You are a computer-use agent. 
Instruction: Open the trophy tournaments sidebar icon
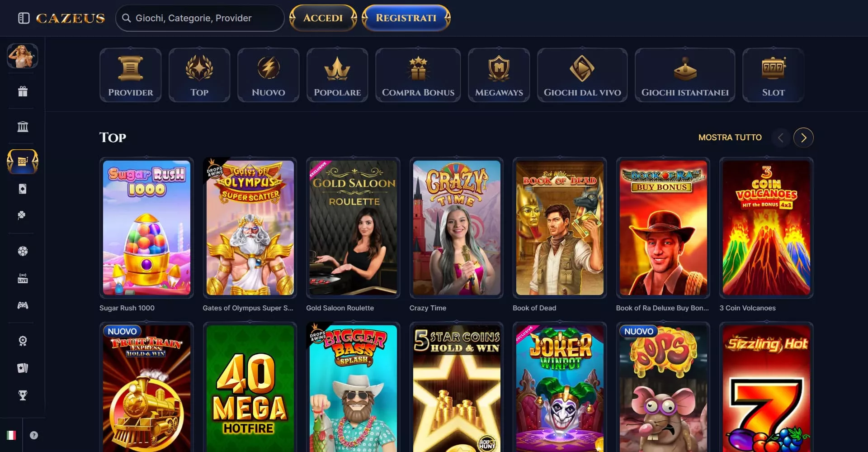point(23,395)
